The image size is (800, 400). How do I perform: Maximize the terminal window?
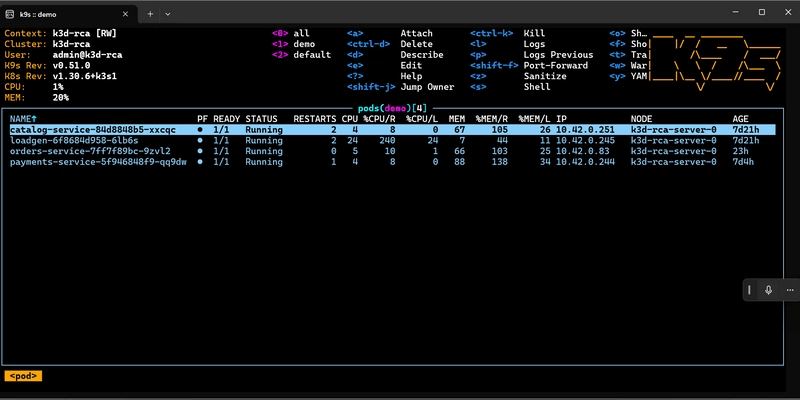[762, 12]
